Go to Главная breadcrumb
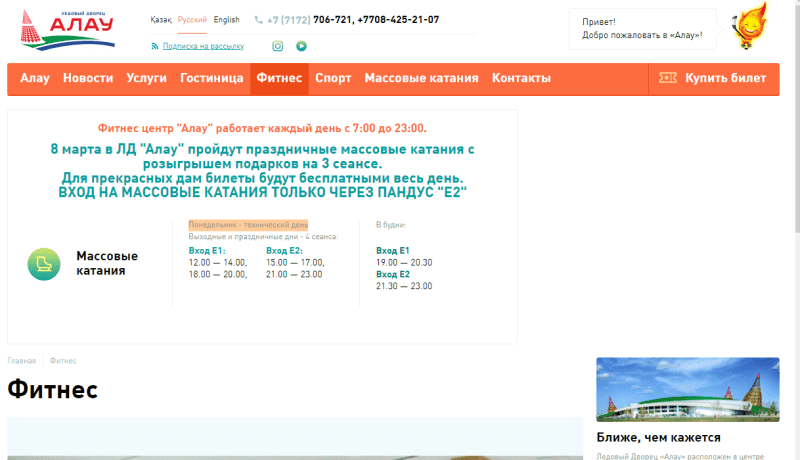Image resolution: width=800 pixels, height=460 pixels. click(x=21, y=361)
